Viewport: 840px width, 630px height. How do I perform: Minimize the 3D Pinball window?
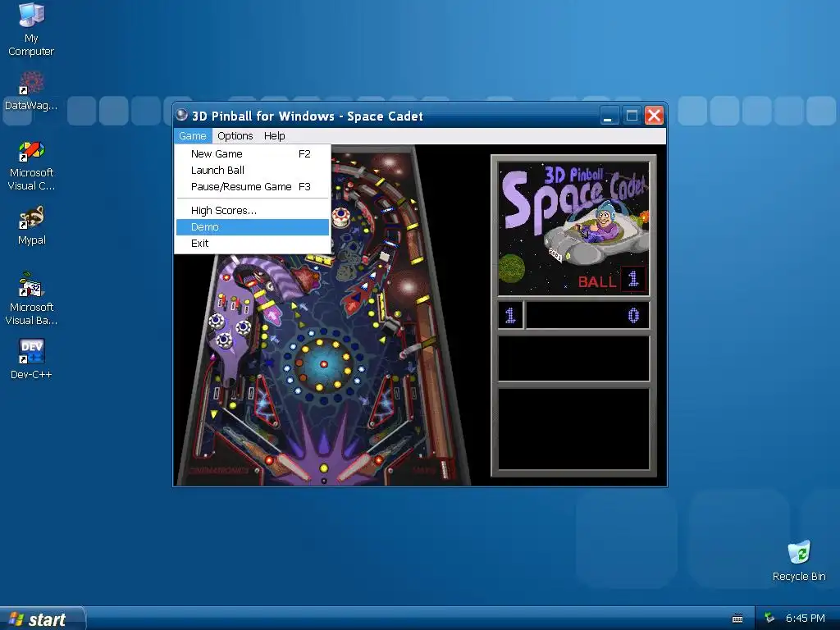coord(608,115)
